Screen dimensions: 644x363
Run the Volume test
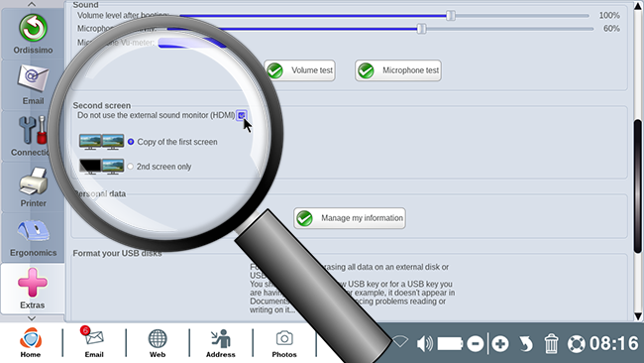pos(299,70)
